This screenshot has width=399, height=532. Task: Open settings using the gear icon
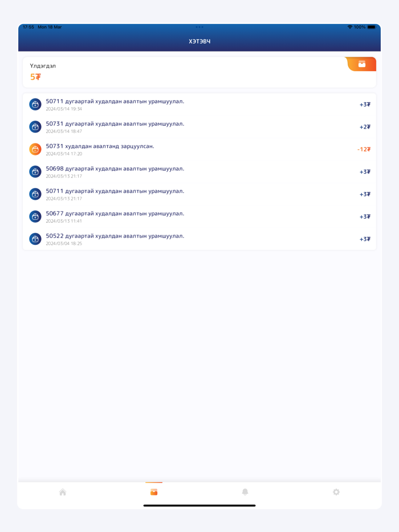pyautogui.click(x=336, y=492)
